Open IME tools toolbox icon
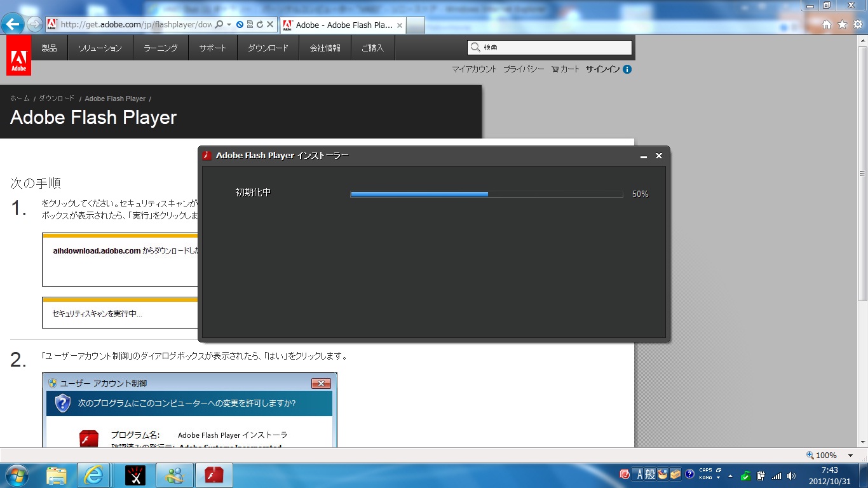 [675, 474]
